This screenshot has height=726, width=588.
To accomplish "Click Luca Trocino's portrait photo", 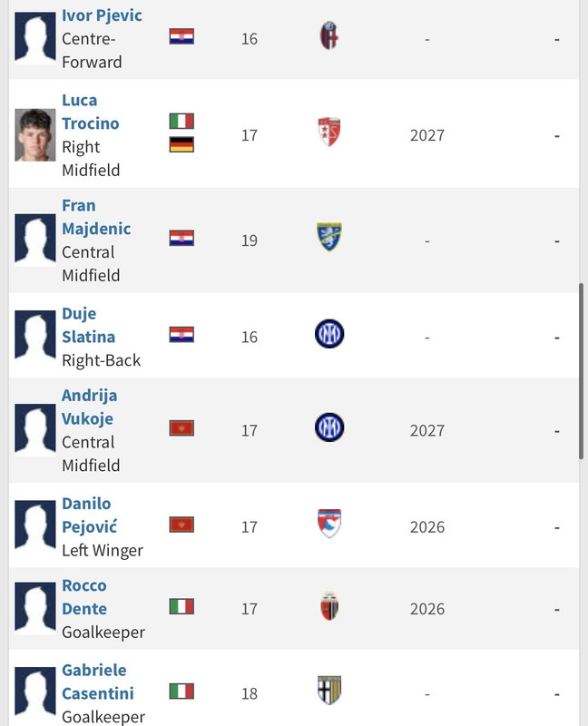I will pos(35,134).
